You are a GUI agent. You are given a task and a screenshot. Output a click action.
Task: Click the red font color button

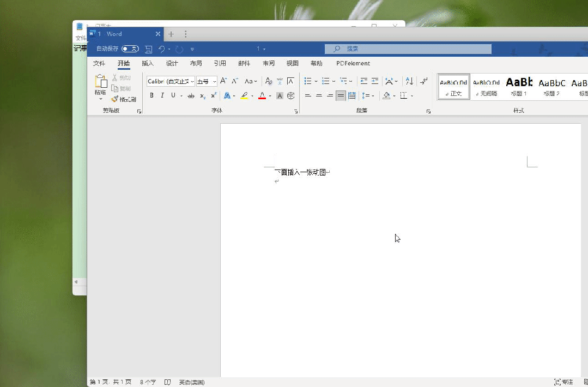point(262,96)
